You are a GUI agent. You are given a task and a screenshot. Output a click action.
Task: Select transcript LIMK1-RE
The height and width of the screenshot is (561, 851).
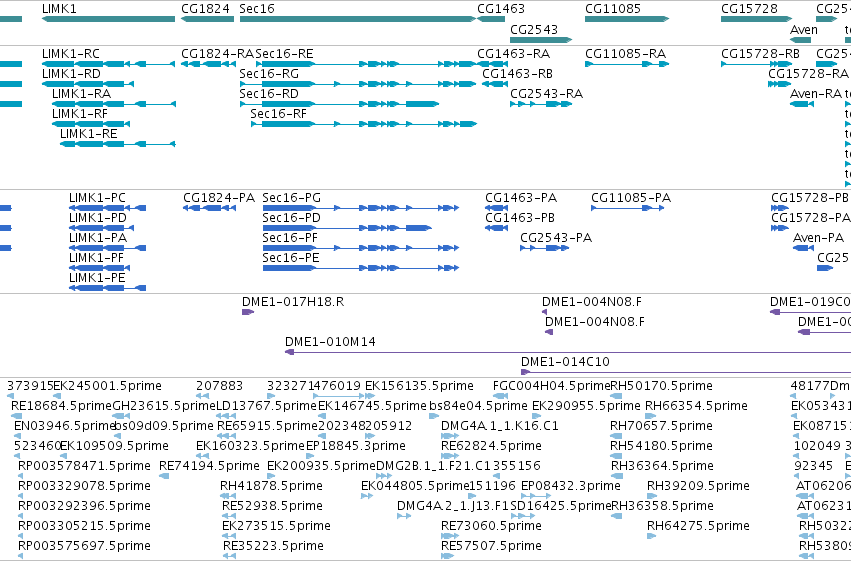click(88, 134)
